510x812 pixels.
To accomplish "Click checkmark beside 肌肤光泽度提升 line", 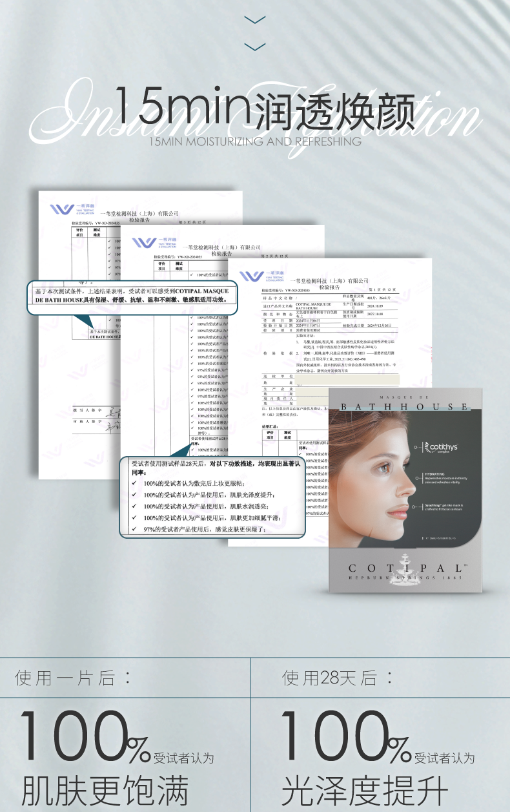I will pyautogui.click(x=134, y=495).
